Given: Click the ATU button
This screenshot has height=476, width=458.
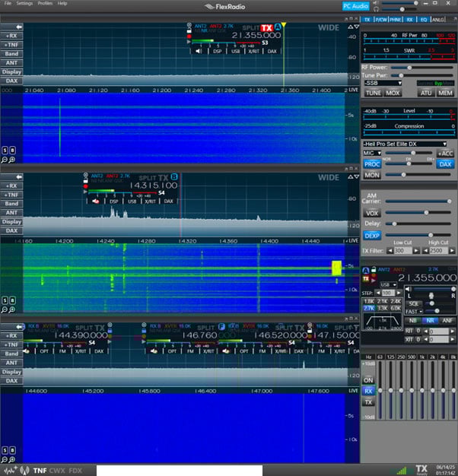Looking at the screenshot, I should pos(426,94).
